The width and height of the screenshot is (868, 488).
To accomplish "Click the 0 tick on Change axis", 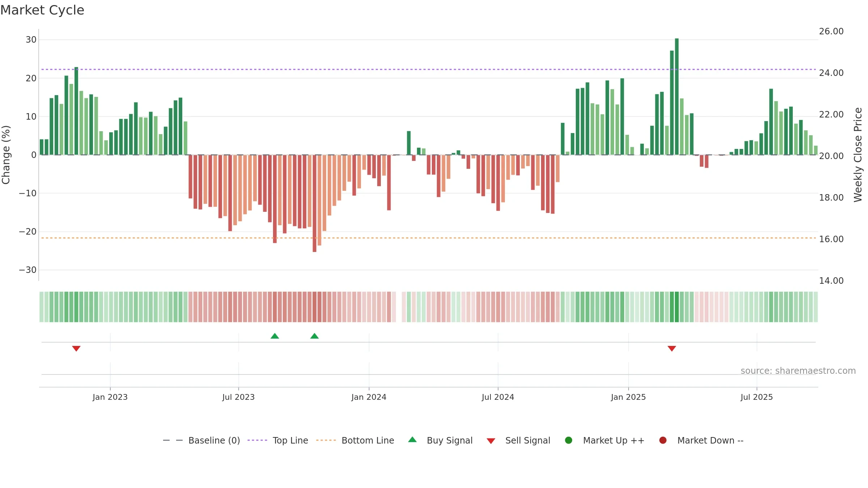I will point(34,155).
